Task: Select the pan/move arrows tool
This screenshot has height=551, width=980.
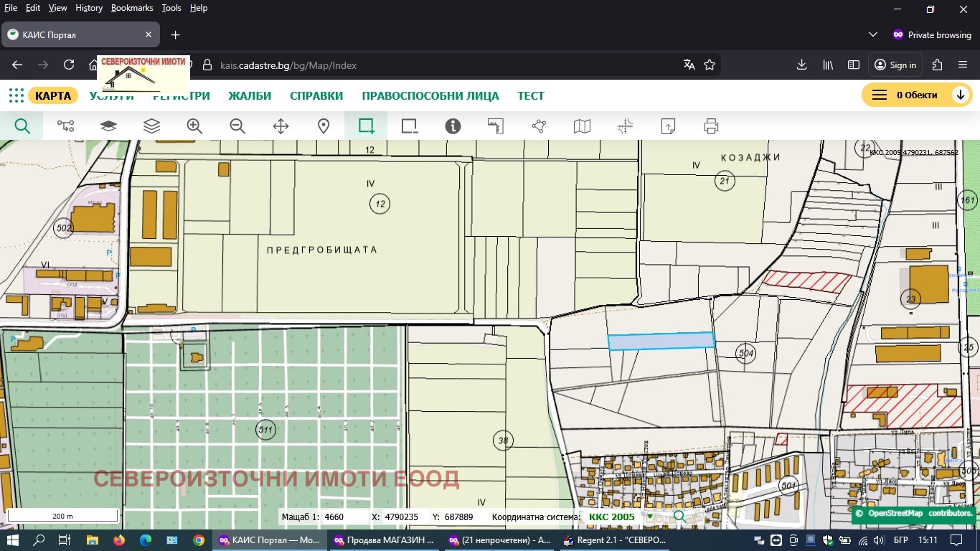Action: coord(281,126)
